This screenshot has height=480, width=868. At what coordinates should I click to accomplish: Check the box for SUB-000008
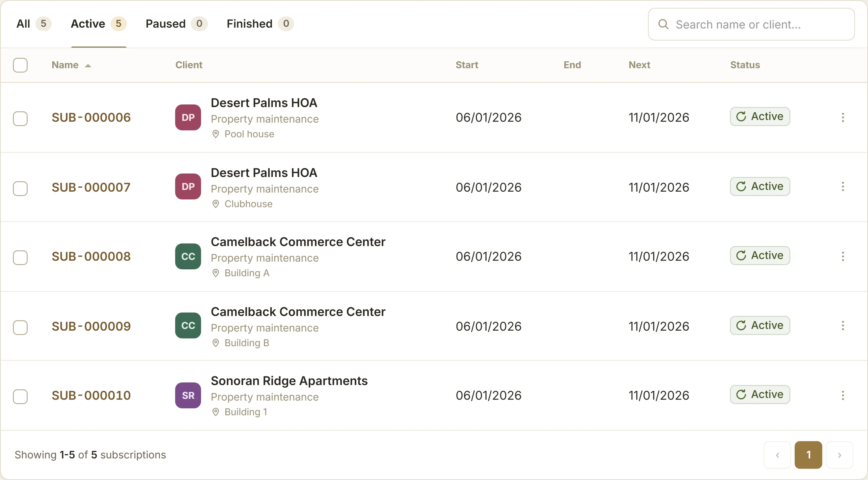tap(20, 258)
